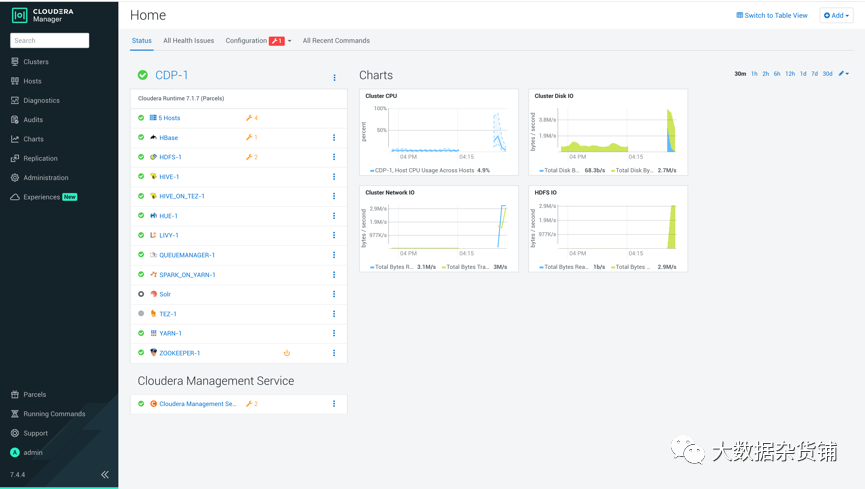Open Audits in the sidebar
Viewport: 865px width, 489px height.
click(33, 120)
